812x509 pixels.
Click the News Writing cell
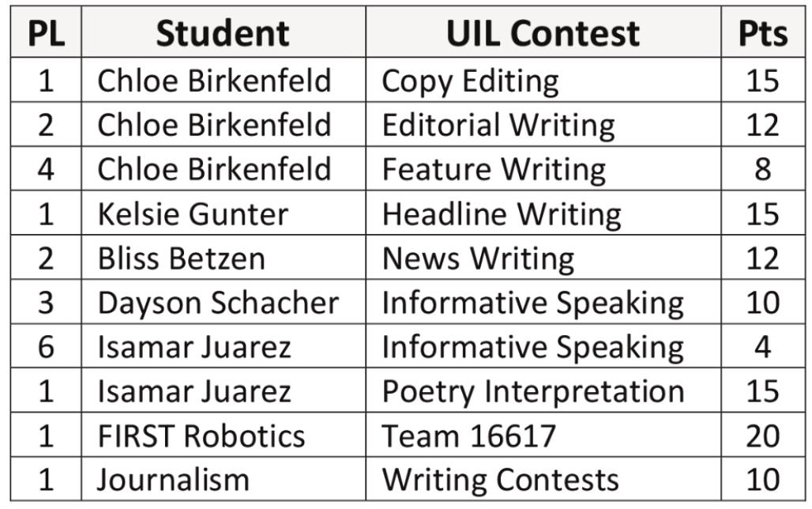543,258
